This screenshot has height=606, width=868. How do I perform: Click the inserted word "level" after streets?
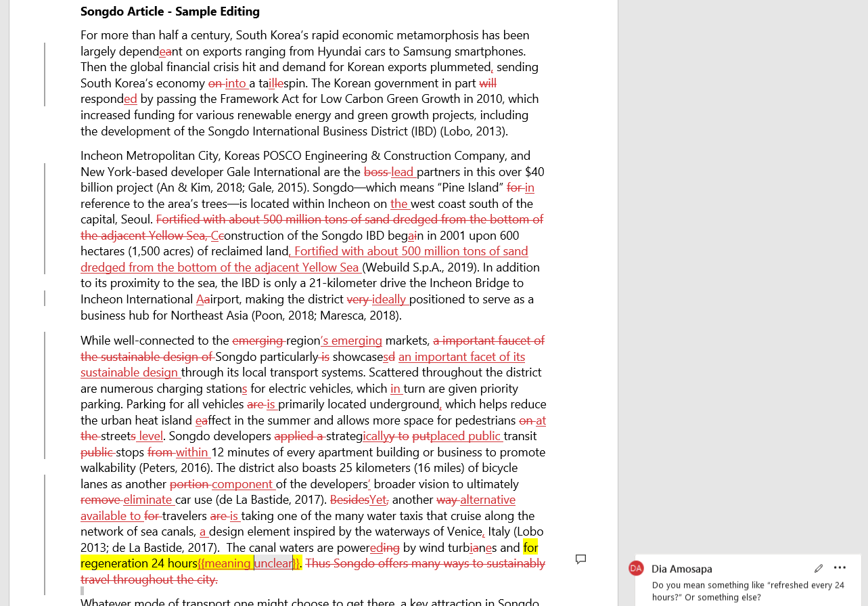pos(150,436)
